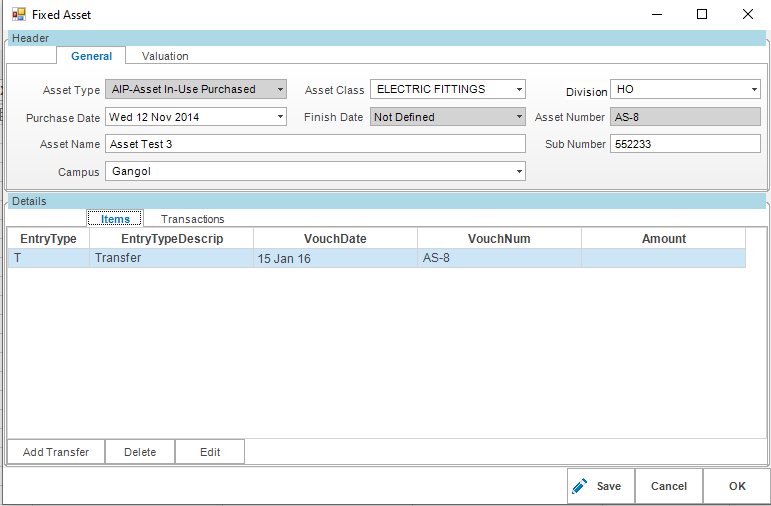
Task: Focus the Sub Number input field
Action: click(x=685, y=144)
